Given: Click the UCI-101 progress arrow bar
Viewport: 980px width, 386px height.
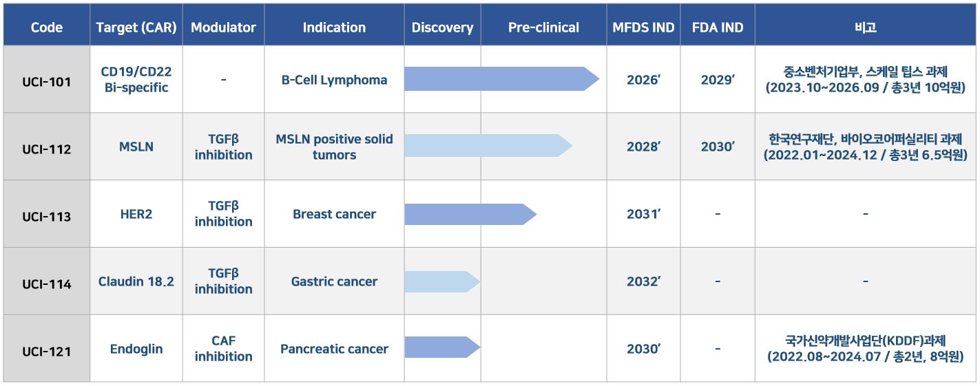Looking at the screenshot, I should [501, 79].
